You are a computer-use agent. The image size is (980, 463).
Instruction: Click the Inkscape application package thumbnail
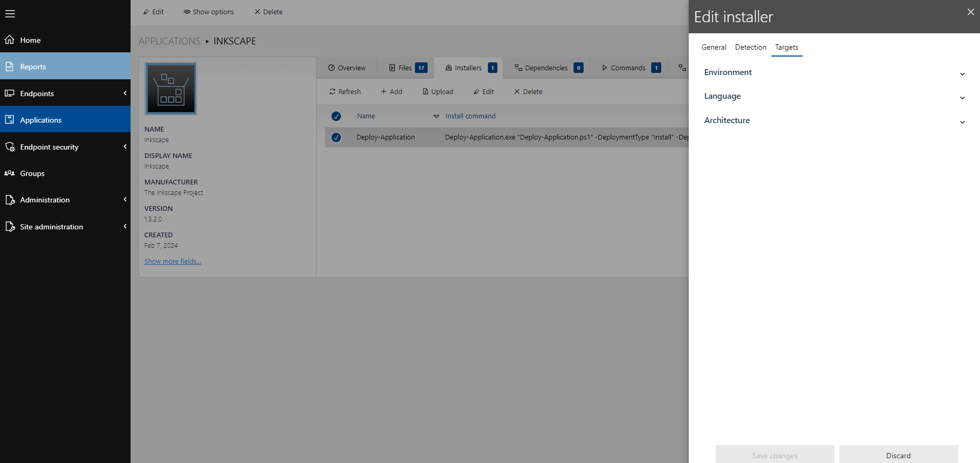171,89
